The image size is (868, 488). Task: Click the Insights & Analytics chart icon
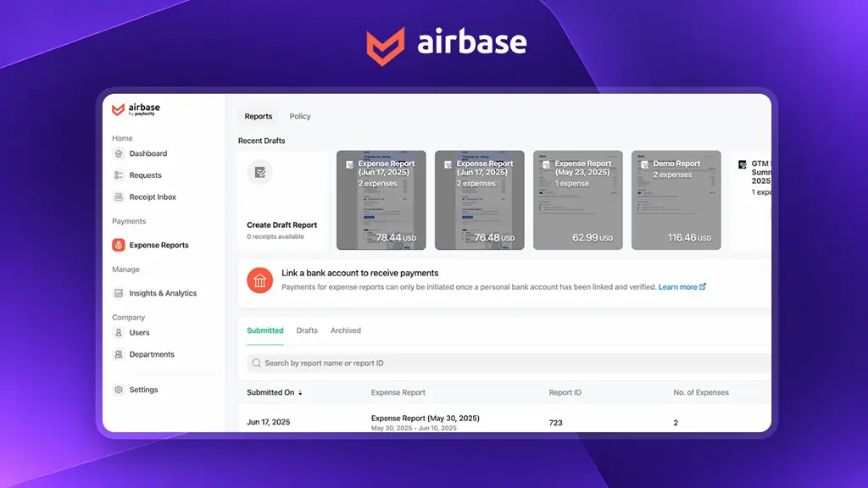(x=119, y=293)
